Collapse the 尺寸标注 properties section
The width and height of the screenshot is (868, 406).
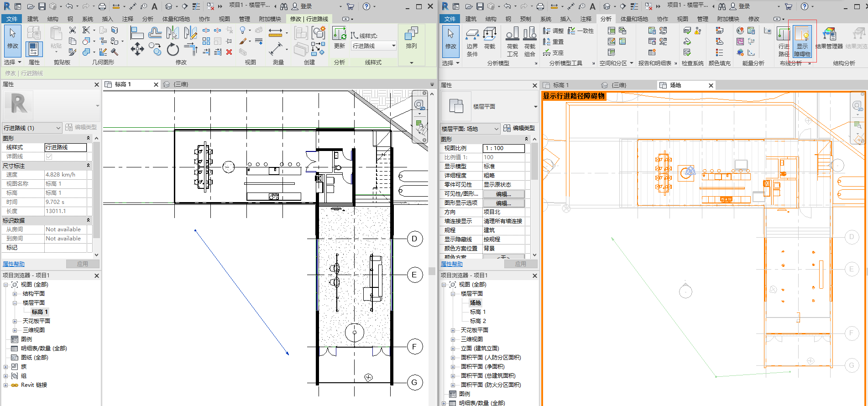click(x=88, y=166)
